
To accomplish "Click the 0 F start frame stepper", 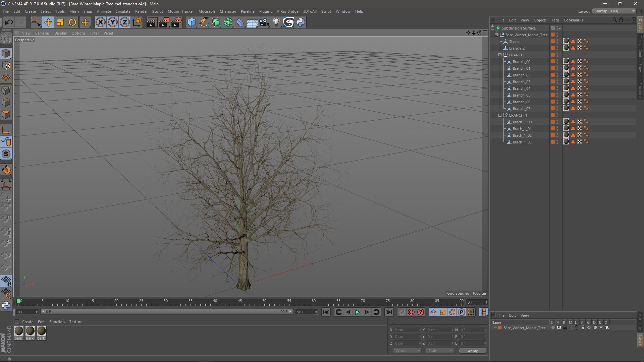I will click(37, 312).
